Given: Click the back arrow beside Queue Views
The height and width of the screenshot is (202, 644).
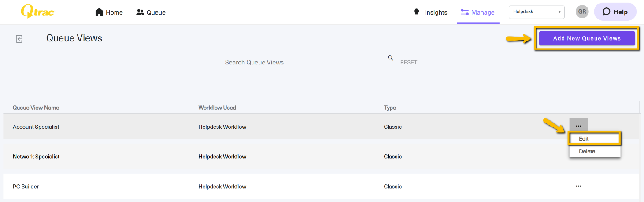Looking at the screenshot, I should 19,39.
